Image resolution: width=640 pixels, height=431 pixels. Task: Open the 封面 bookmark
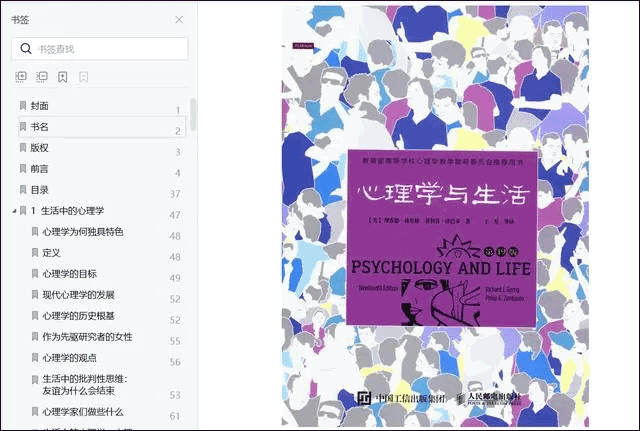pos(40,106)
